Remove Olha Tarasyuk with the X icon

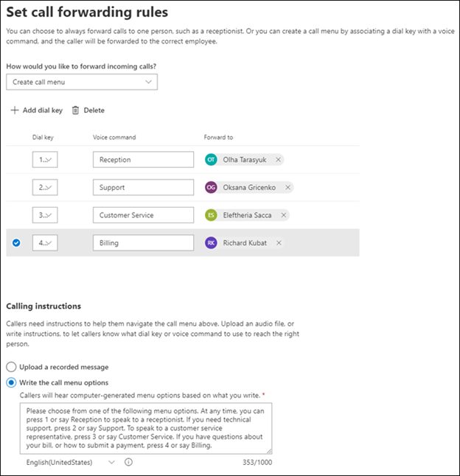coord(278,160)
